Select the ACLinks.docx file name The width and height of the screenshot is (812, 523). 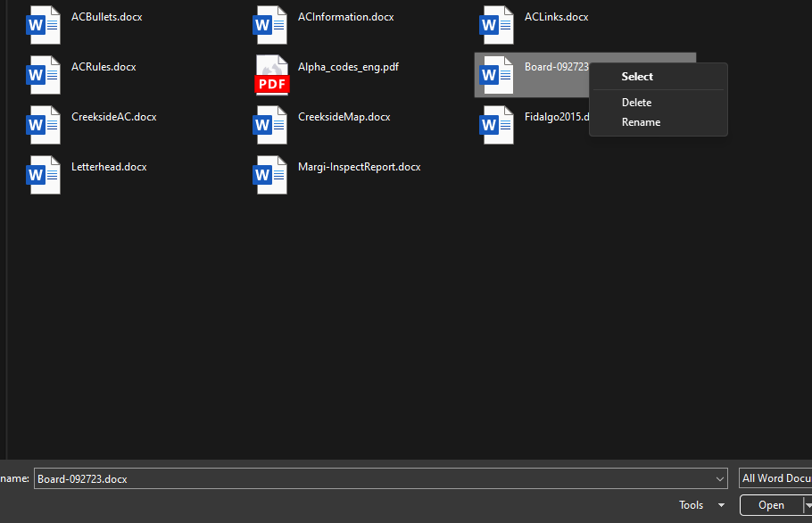[x=556, y=17]
